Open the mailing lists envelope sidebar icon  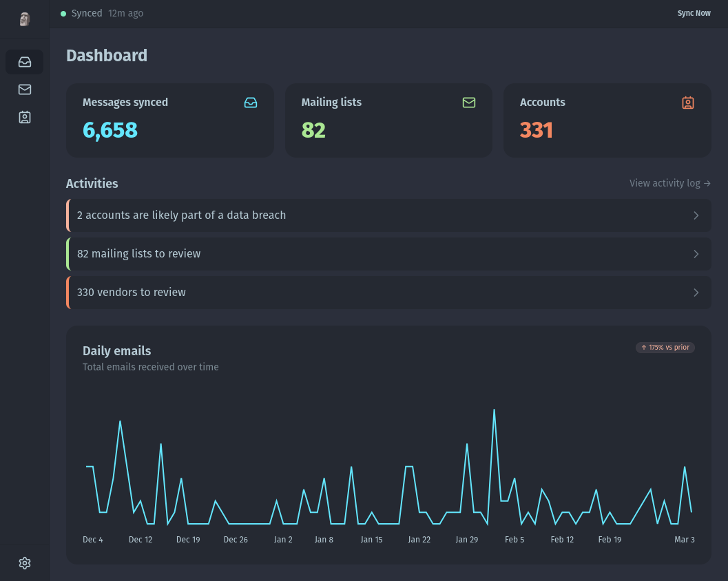click(25, 89)
